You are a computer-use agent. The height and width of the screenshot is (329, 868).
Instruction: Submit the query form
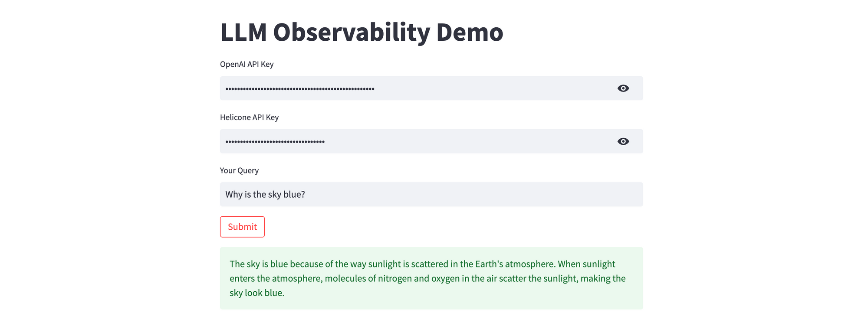(242, 227)
